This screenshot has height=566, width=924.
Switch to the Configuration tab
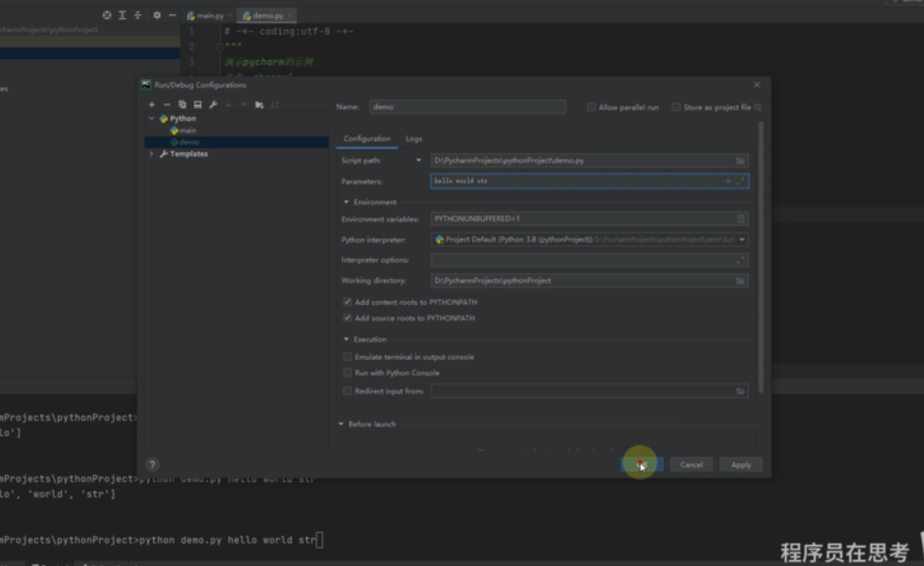click(x=367, y=139)
